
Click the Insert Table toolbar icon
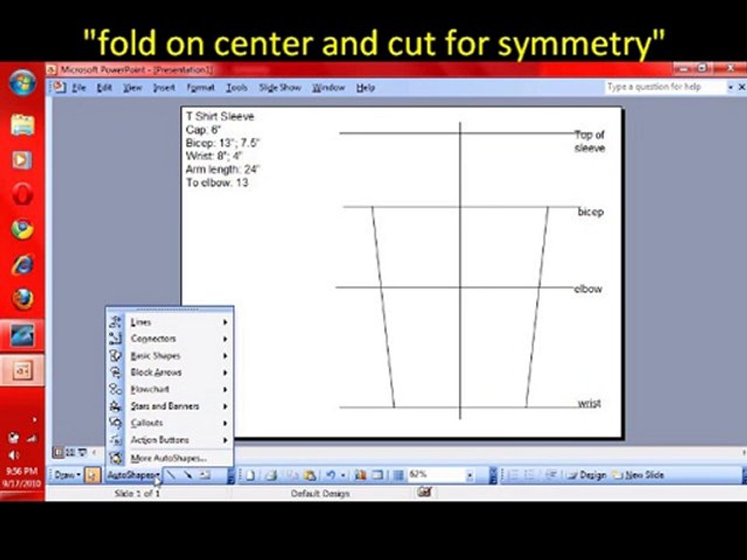click(378, 474)
